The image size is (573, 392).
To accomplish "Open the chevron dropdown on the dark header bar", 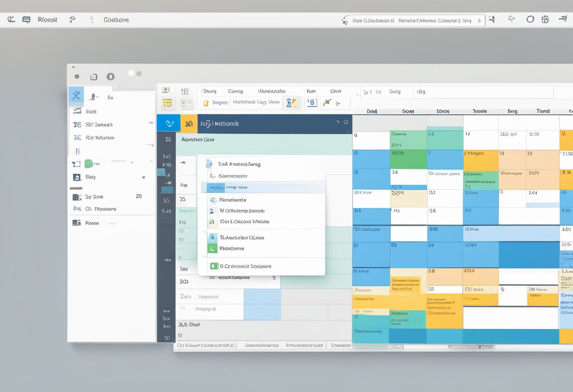I will pos(338,122).
